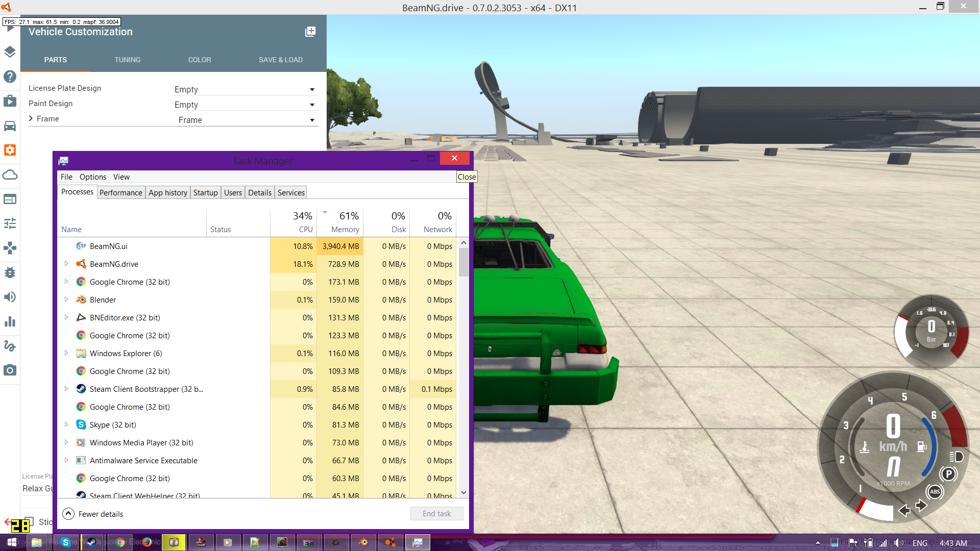980x551 pixels.
Task: Sort processes by the Disk column
Action: coord(386,222)
